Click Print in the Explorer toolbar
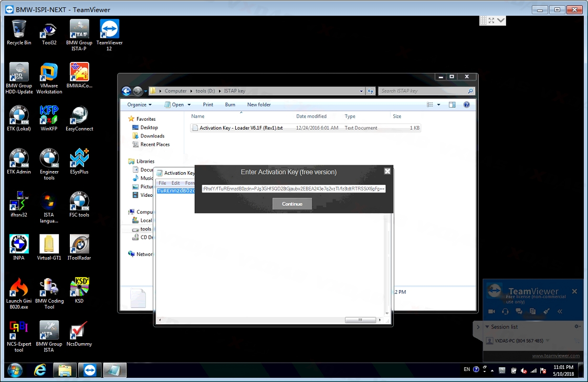 [x=208, y=104]
